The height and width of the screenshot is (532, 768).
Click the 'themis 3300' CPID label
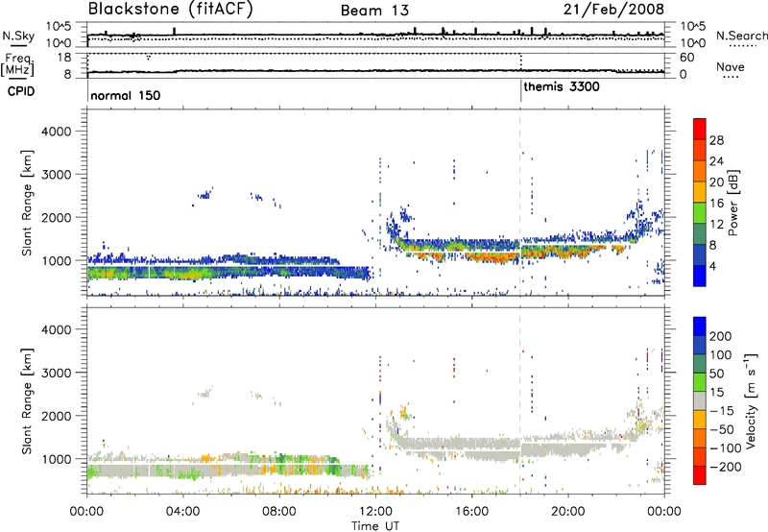point(562,86)
